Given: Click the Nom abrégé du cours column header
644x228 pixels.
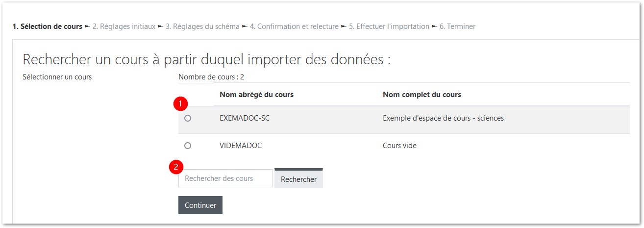Looking at the screenshot, I should tap(256, 95).
